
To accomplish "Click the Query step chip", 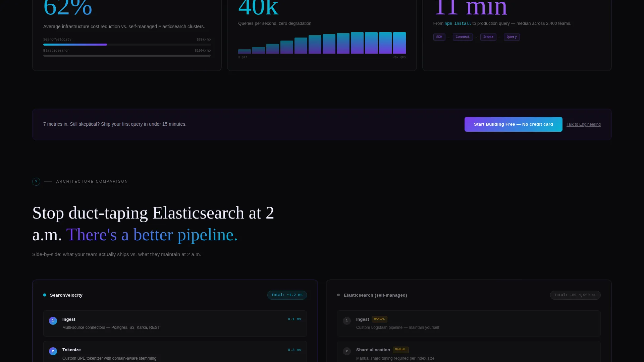I will click(512, 37).
